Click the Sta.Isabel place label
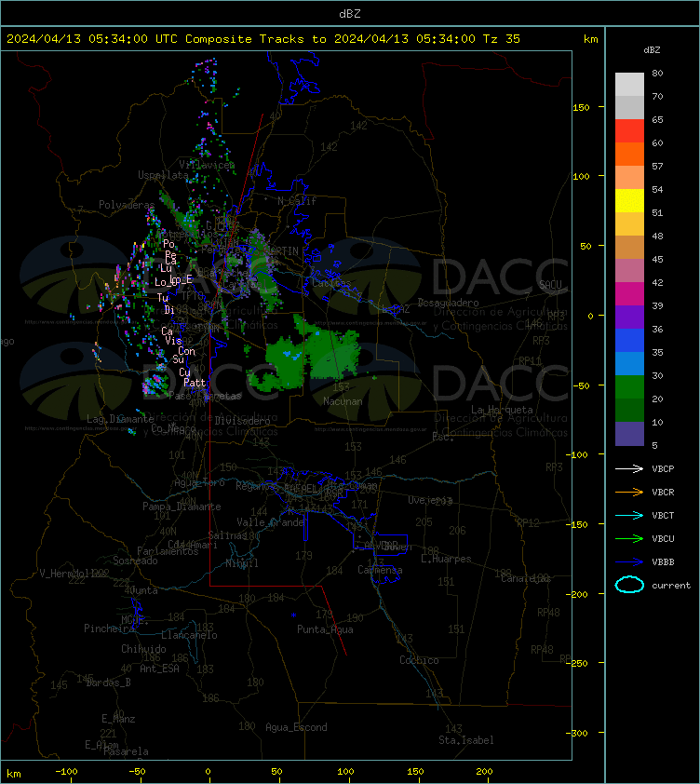This screenshot has width=700, height=784. pyautogui.click(x=466, y=740)
